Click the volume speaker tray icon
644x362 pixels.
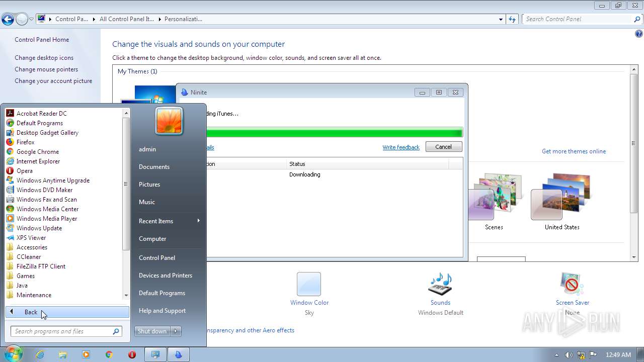click(569, 355)
